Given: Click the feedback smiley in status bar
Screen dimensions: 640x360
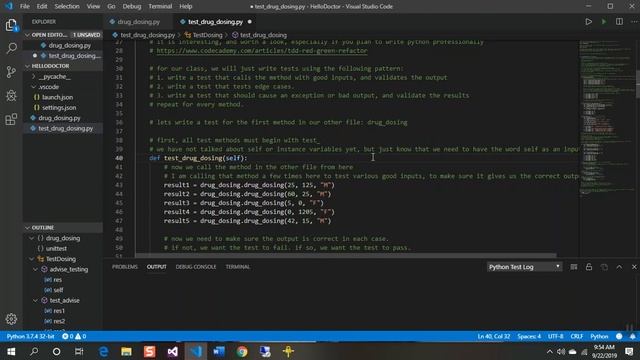Looking at the screenshot, I should click(619, 336).
